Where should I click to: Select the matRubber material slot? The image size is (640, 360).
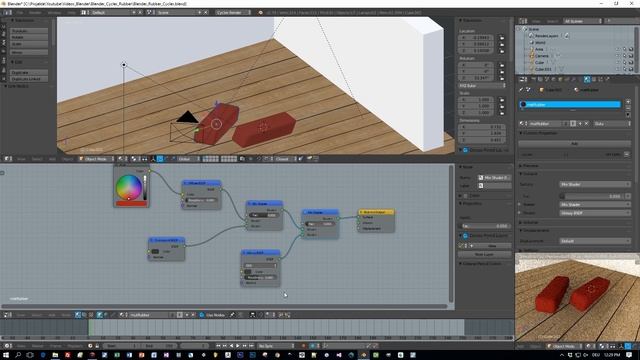pos(570,104)
